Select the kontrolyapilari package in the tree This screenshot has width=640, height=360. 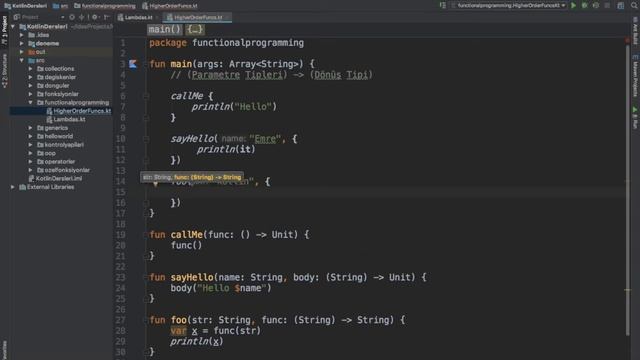coord(60,144)
